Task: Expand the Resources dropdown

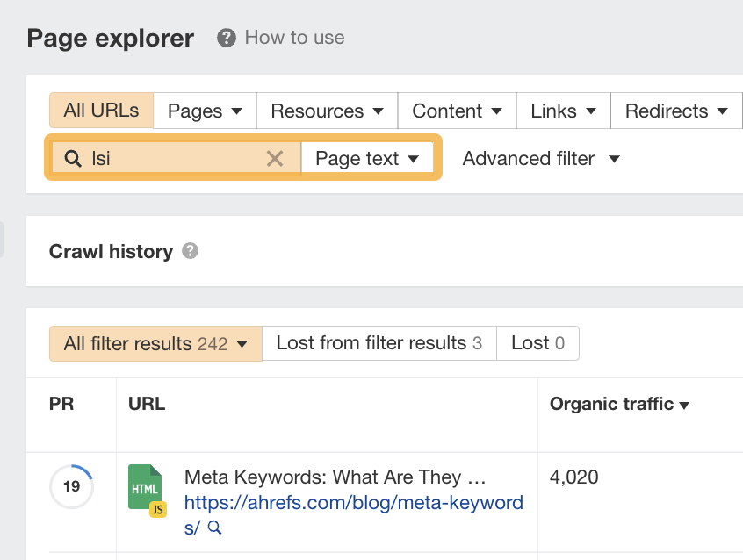Action: coord(326,111)
